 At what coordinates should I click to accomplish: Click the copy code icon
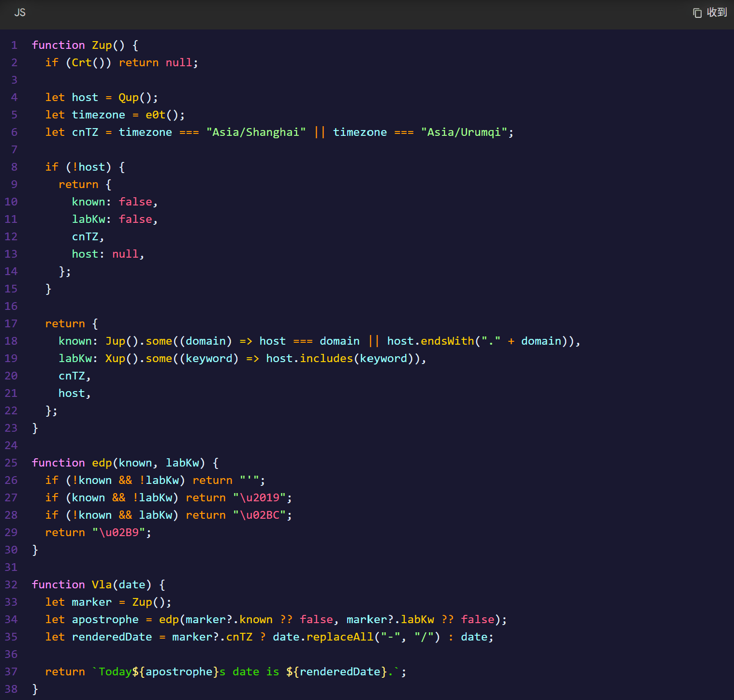click(697, 13)
